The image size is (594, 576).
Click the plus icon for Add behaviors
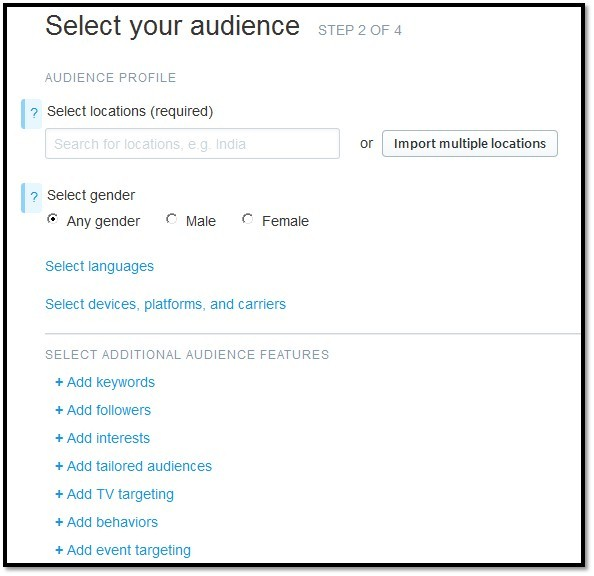(59, 523)
